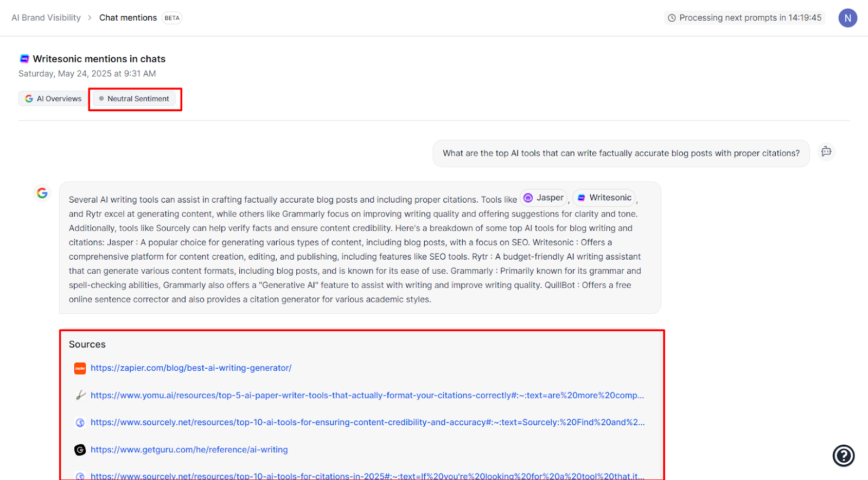Viewport: 868px width, 480px height.
Task: Click the clock icon next to Processing next prompts
Action: 672,18
